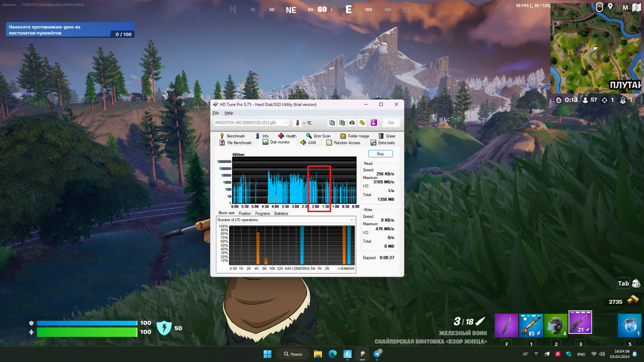644x362 pixels.
Task: Switch to the Benchmark tab
Action: [232, 136]
